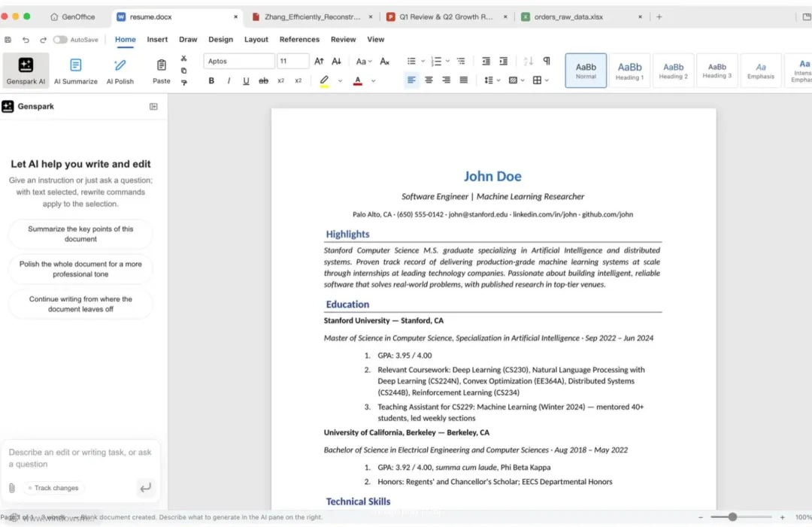
Task: Open the Design ribbon tab
Action: (220, 39)
